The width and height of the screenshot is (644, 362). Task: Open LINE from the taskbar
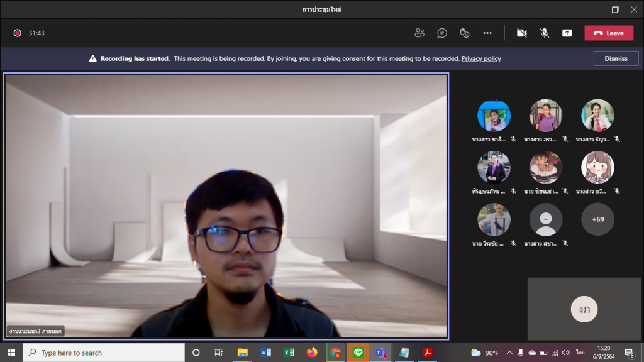358,353
